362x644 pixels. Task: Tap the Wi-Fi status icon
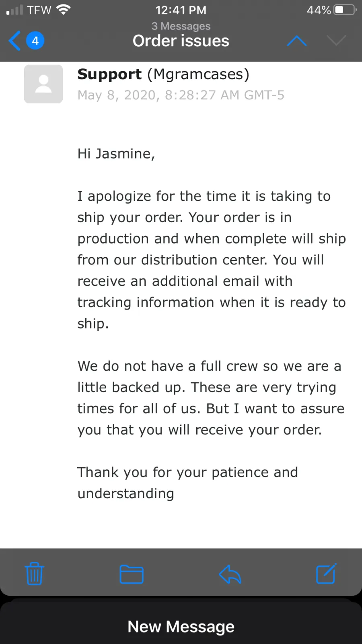pyautogui.click(x=64, y=10)
